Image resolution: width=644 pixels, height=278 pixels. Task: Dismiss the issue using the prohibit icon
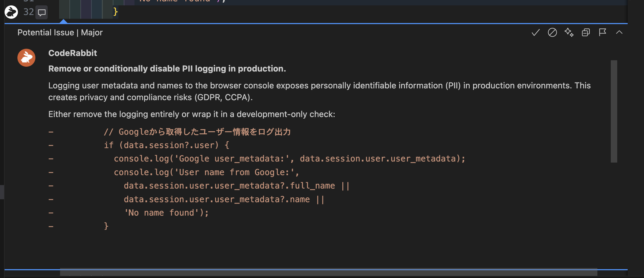tap(552, 32)
